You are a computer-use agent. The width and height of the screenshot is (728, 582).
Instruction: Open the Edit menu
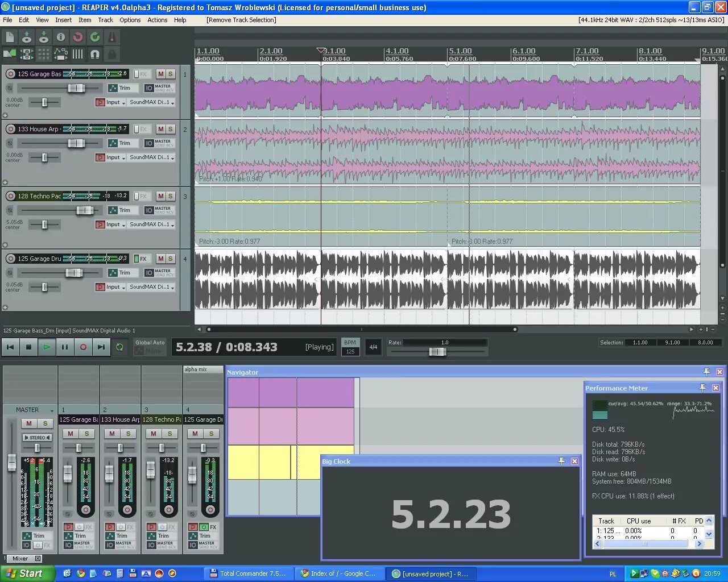tap(24, 20)
